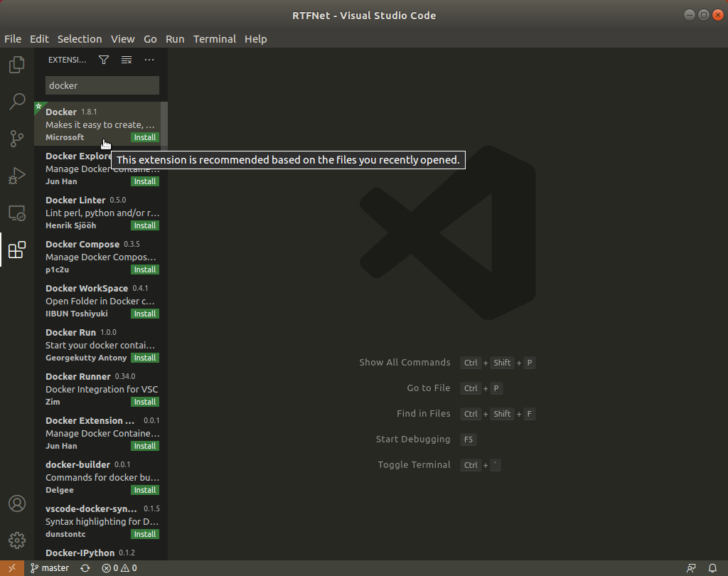Click the EXTENSIONS panel header title
Viewport: 728px width, 576px height.
(x=68, y=60)
